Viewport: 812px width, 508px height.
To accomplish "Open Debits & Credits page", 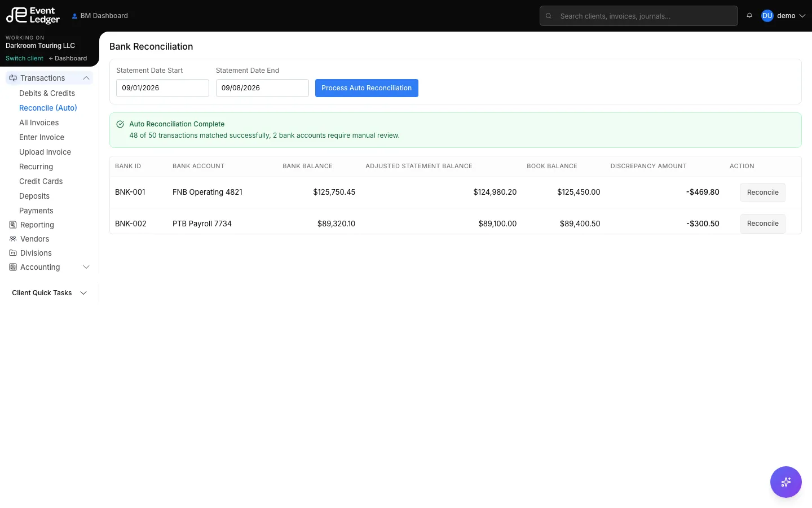I will click(47, 93).
